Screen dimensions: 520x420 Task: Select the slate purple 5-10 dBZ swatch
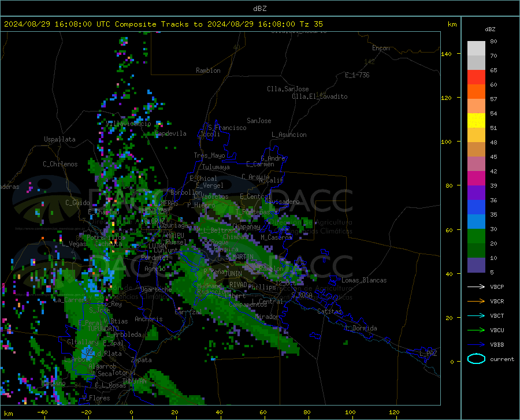point(476,265)
